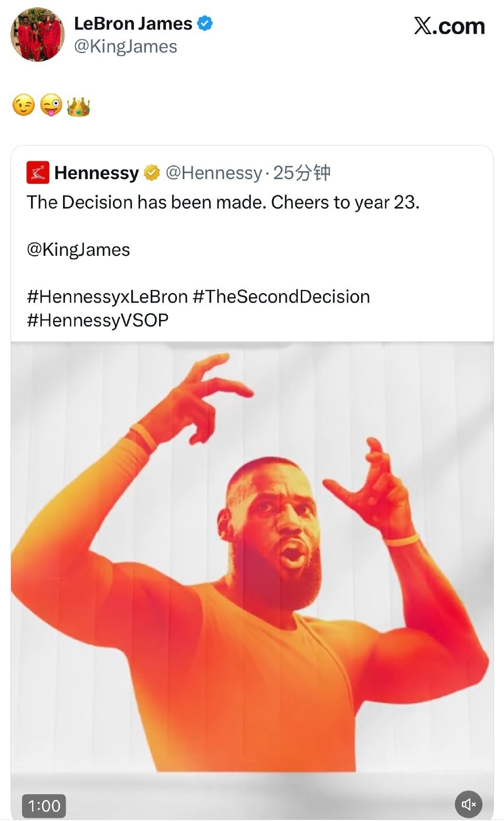The height and width of the screenshot is (821, 504).
Task: Click the 25分钟 post timestamp
Action: click(302, 172)
